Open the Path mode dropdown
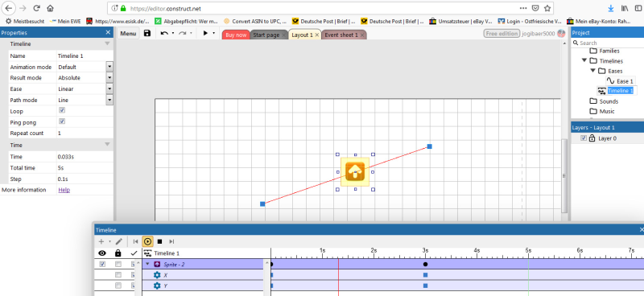Screen dimensions: 644x296 click(x=109, y=100)
